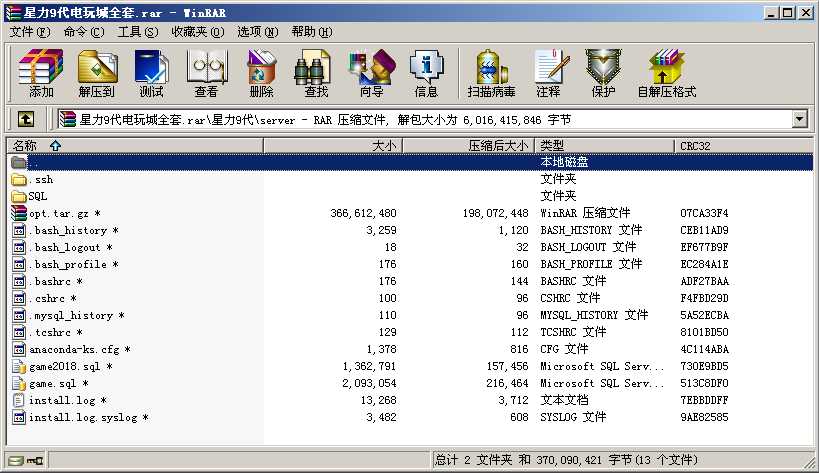Click the .ssh folder icon

19,180
